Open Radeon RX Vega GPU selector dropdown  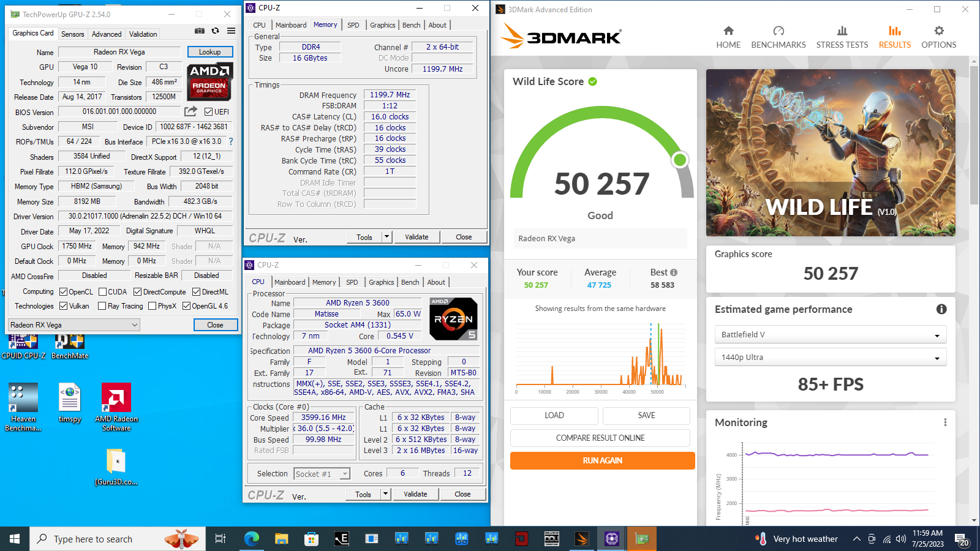[74, 325]
